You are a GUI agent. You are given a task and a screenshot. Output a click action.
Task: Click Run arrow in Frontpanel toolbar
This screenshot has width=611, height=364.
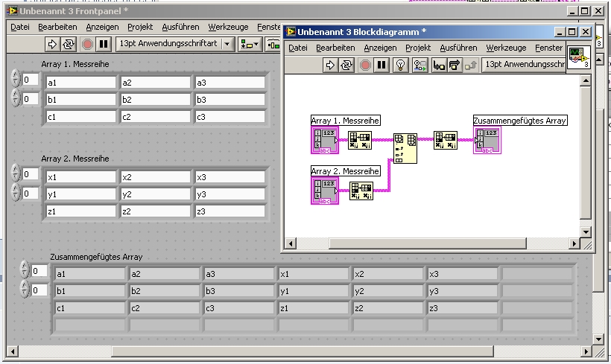pos(52,45)
